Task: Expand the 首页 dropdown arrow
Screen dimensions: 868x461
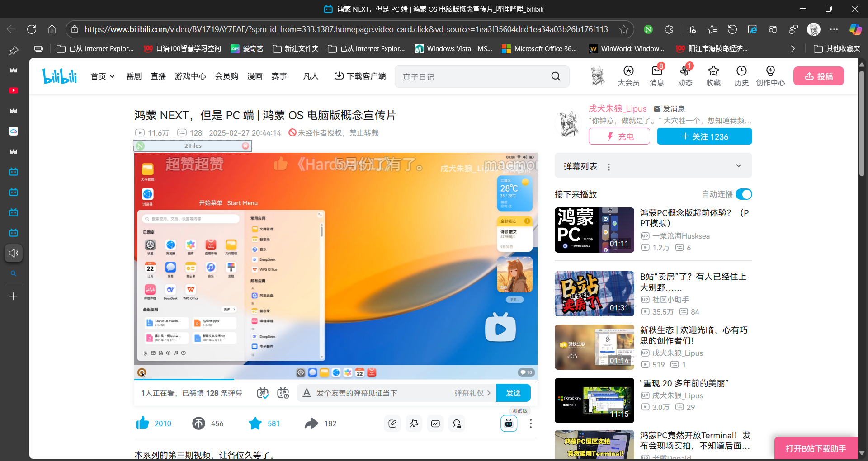Action: (x=112, y=76)
